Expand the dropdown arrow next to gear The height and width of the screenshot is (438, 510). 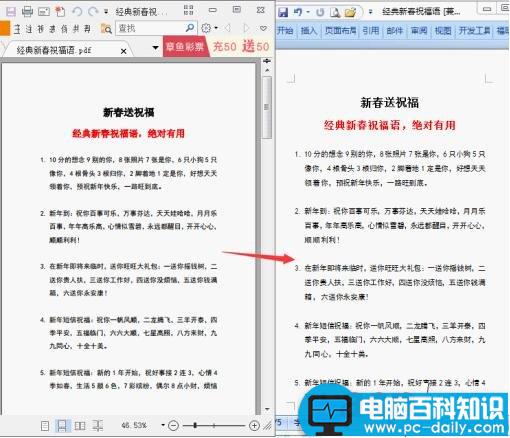point(216,28)
